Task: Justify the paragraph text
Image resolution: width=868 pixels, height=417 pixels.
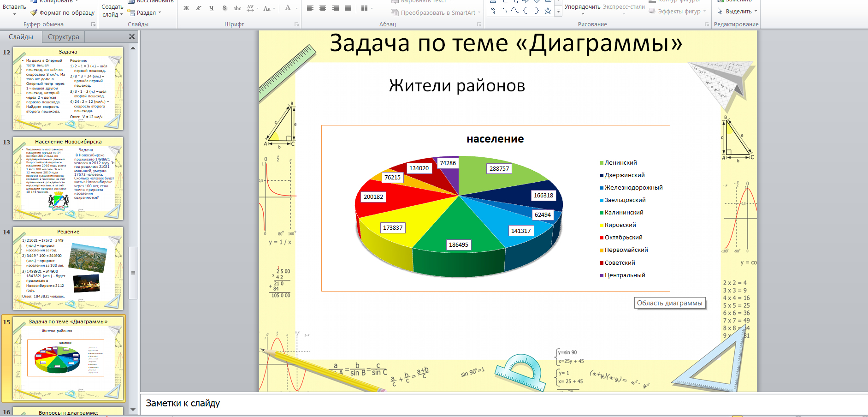Action: point(348,8)
